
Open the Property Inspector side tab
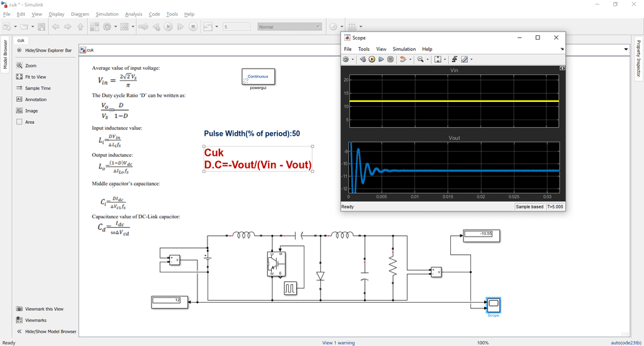pos(639,59)
